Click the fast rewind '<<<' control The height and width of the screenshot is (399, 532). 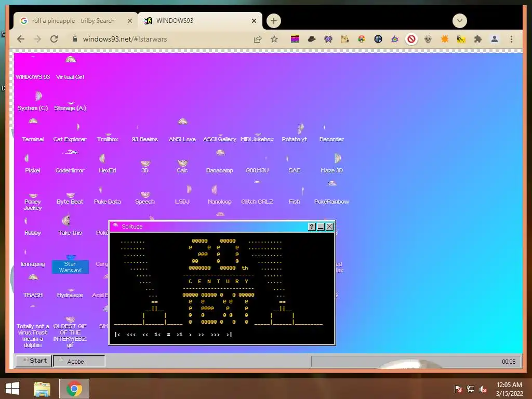[x=131, y=335]
